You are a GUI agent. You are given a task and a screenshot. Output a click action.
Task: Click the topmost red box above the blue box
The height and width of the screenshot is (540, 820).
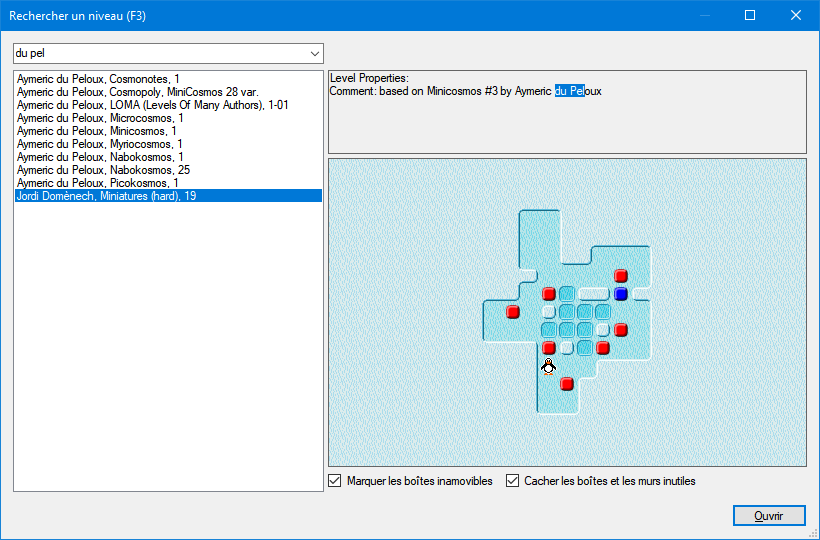(x=620, y=275)
